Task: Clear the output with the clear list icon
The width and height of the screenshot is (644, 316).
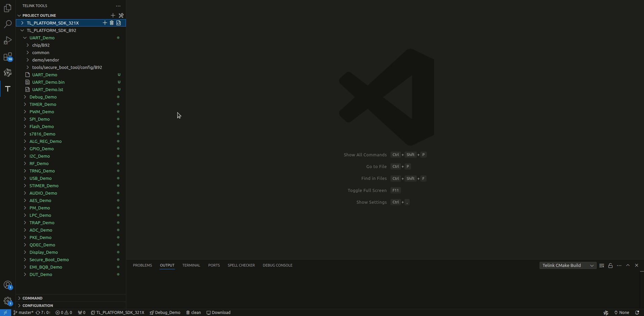Action: pos(602,266)
